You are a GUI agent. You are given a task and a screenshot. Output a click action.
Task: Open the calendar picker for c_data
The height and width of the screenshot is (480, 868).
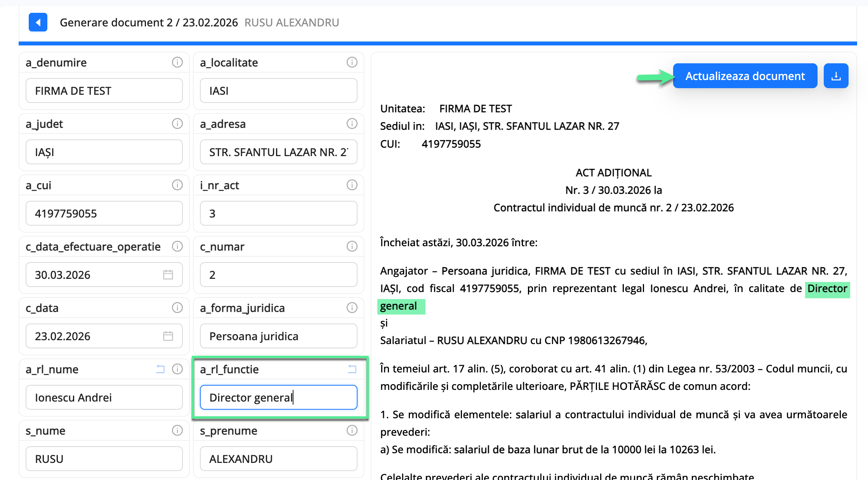pos(168,336)
